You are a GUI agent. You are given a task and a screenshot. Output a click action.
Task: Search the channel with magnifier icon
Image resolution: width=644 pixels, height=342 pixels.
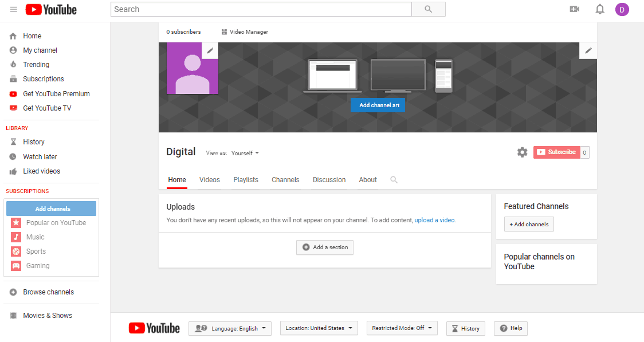point(394,180)
